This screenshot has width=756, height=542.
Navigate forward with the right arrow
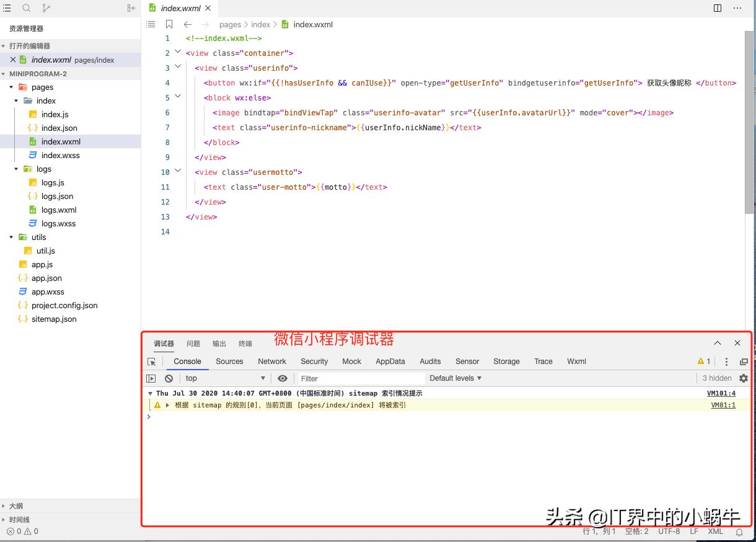pyautogui.click(x=205, y=24)
